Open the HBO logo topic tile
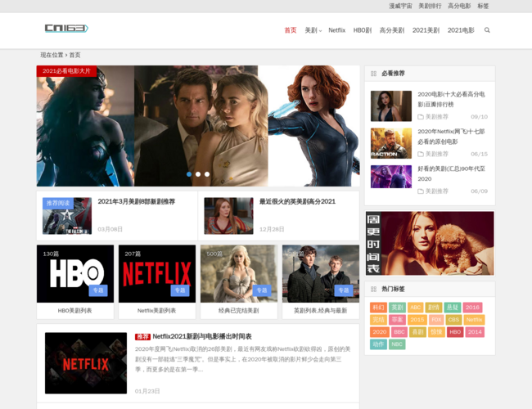This screenshot has width=532, height=409. point(75,273)
